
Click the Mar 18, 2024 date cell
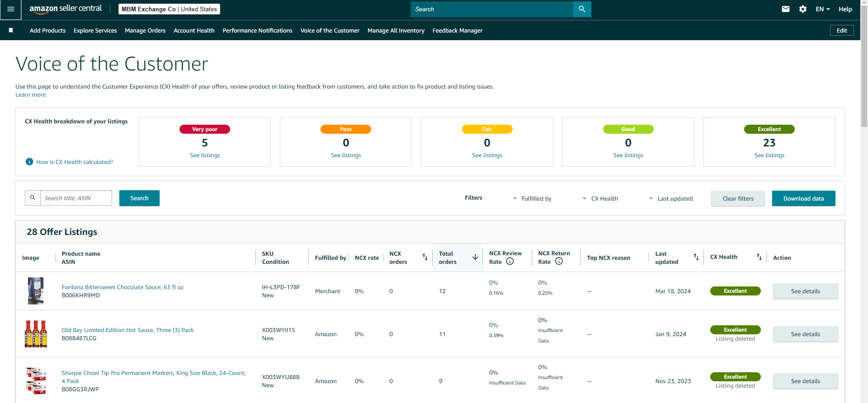[x=673, y=291]
